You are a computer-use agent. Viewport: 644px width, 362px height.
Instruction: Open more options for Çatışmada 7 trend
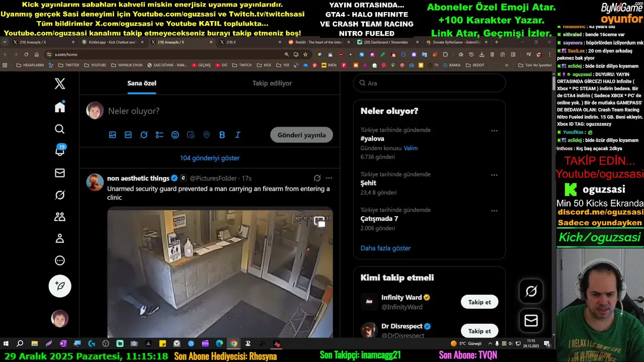494,211
